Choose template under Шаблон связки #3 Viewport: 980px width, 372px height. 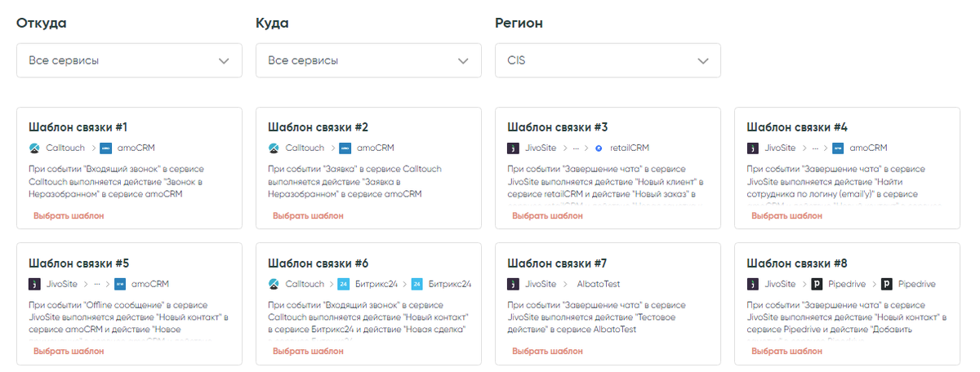pos(547,215)
